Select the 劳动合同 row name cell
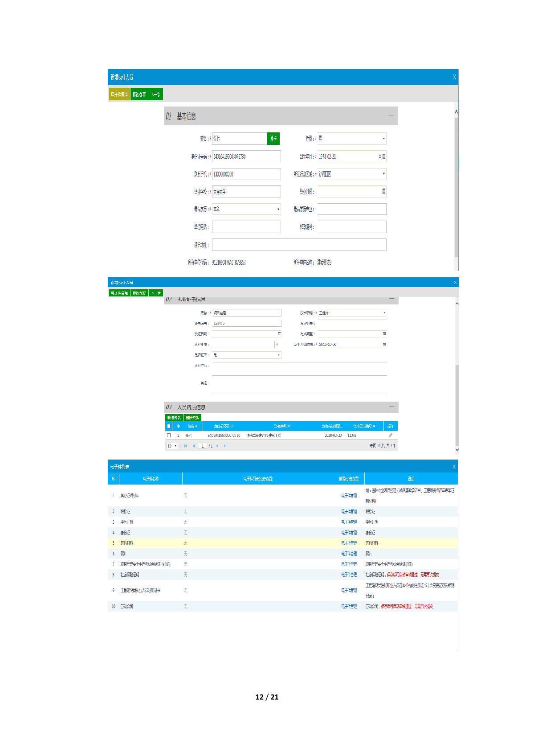This screenshot has height=756, width=534. (151, 606)
